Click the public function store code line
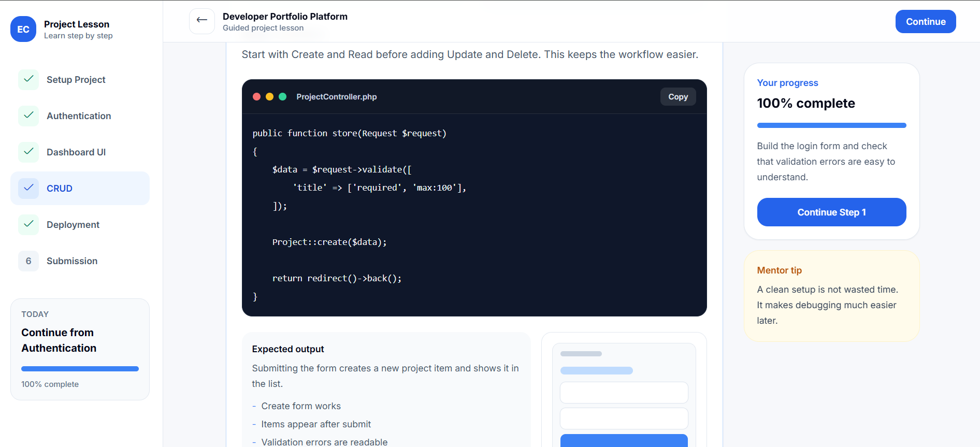The image size is (980, 447). [x=349, y=133]
